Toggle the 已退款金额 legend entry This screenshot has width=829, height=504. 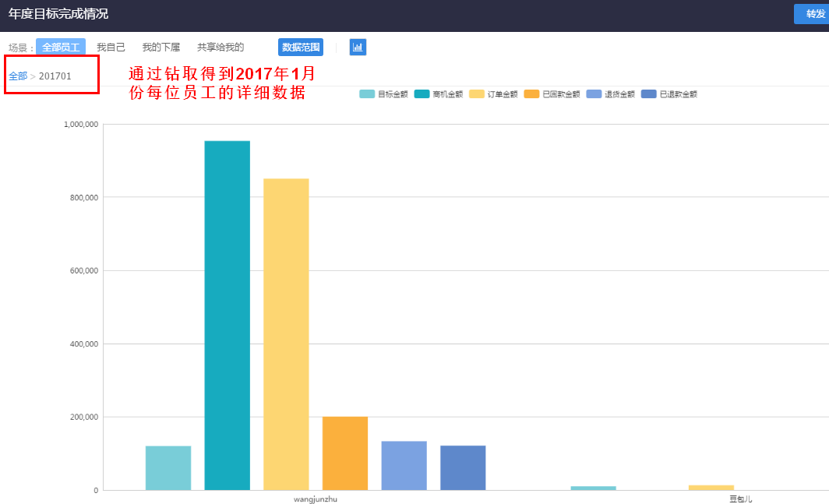(669, 94)
